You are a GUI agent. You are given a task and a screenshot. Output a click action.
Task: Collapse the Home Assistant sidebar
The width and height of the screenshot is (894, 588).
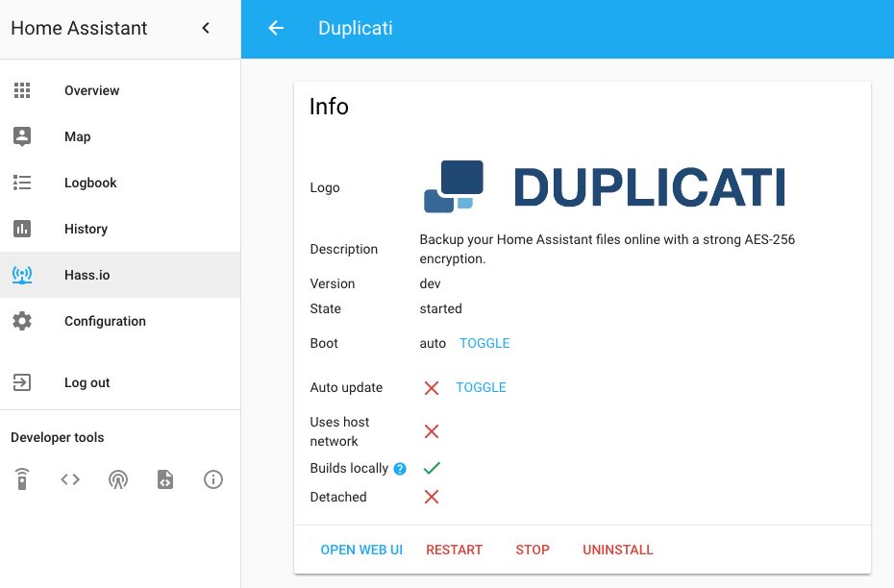click(205, 28)
